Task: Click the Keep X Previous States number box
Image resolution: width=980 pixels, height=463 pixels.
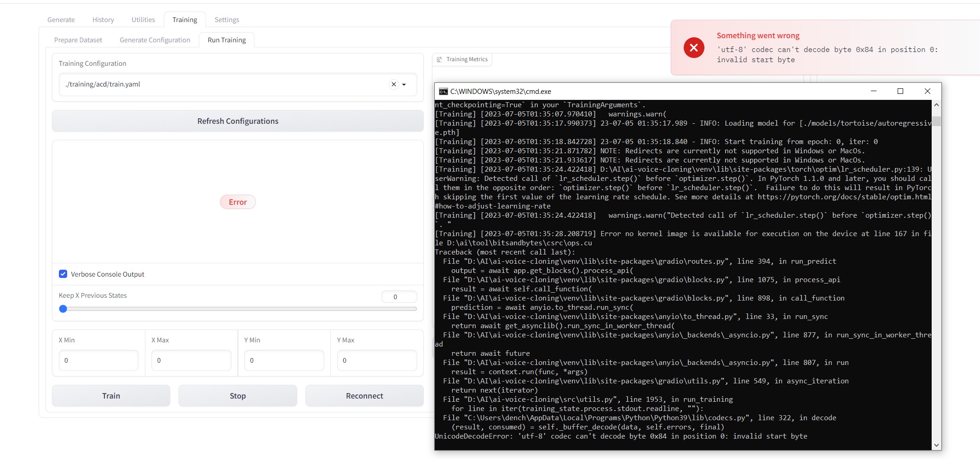Action: tap(399, 297)
